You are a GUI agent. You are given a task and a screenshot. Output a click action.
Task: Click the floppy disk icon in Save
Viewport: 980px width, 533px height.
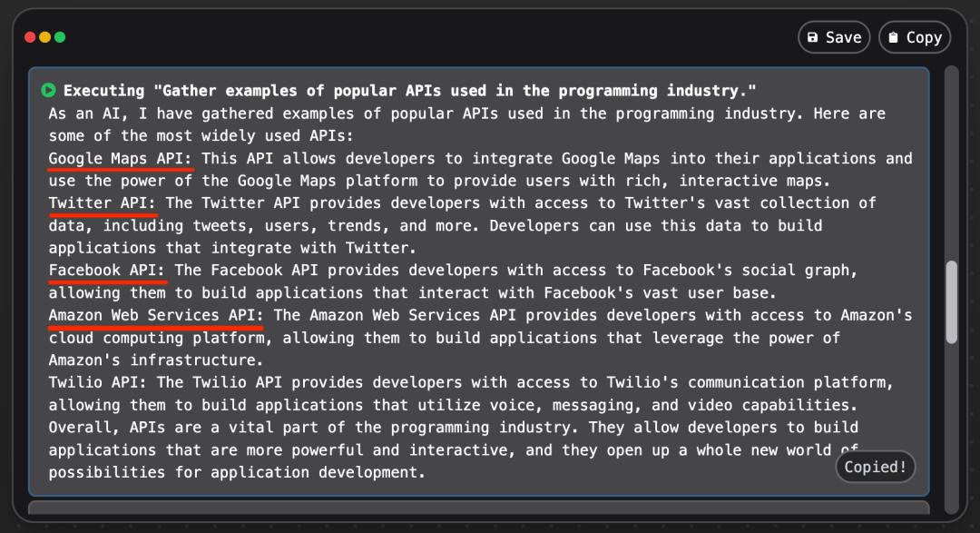pos(812,37)
